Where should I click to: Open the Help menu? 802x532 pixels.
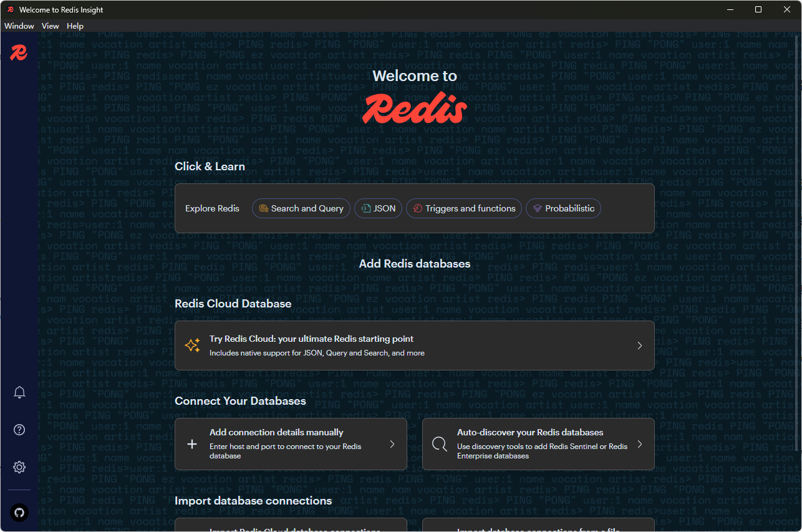75,26
